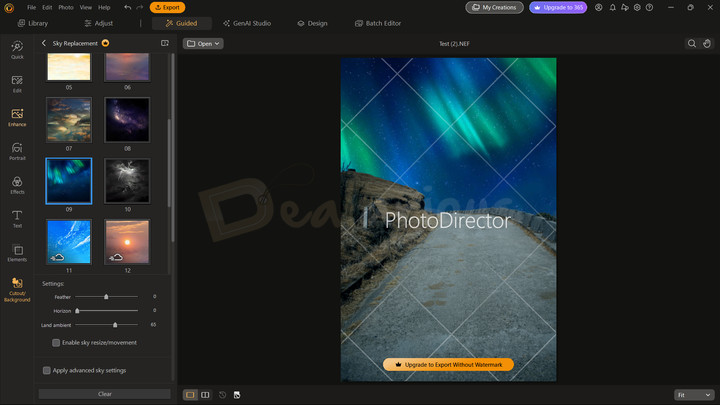Screen dimensions: 720x405
Task: Open the Design tab
Action: click(x=312, y=23)
